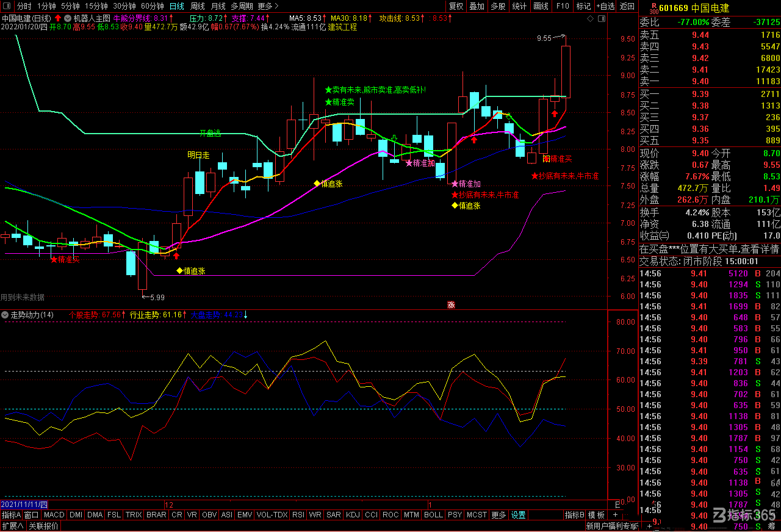The image size is (781, 532).
Task: Click the red 涨 marker on the chart
Action: pyautogui.click(x=451, y=304)
